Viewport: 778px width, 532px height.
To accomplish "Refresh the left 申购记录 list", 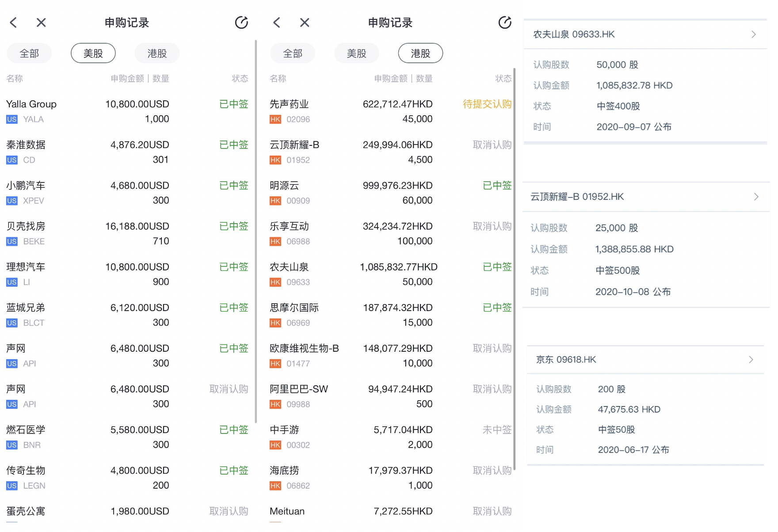I will coord(241,23).
